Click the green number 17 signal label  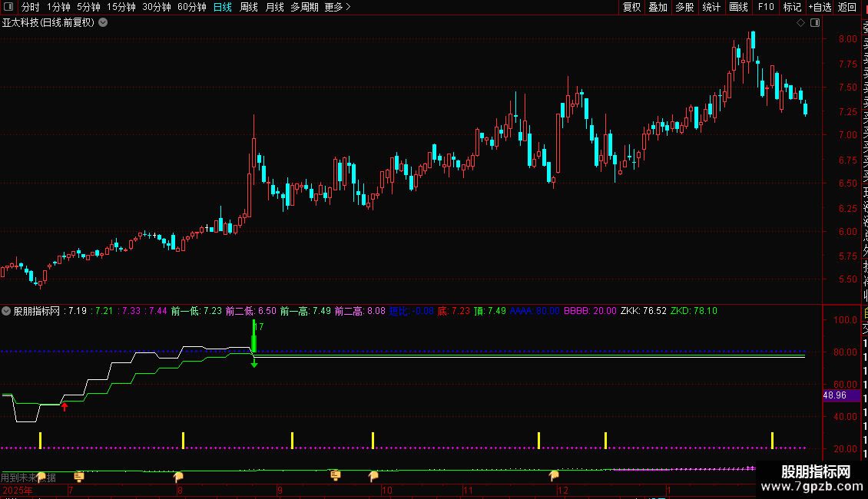coord(259,327)
